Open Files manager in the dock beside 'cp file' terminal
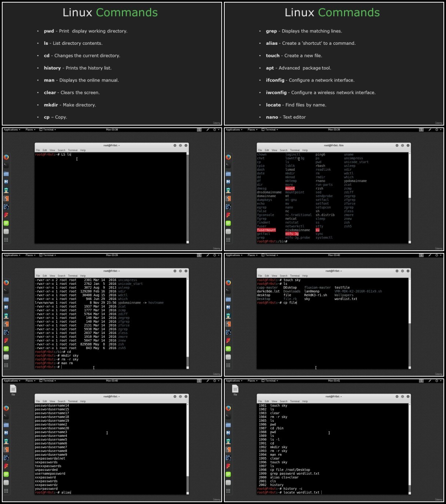 (228, 299)
